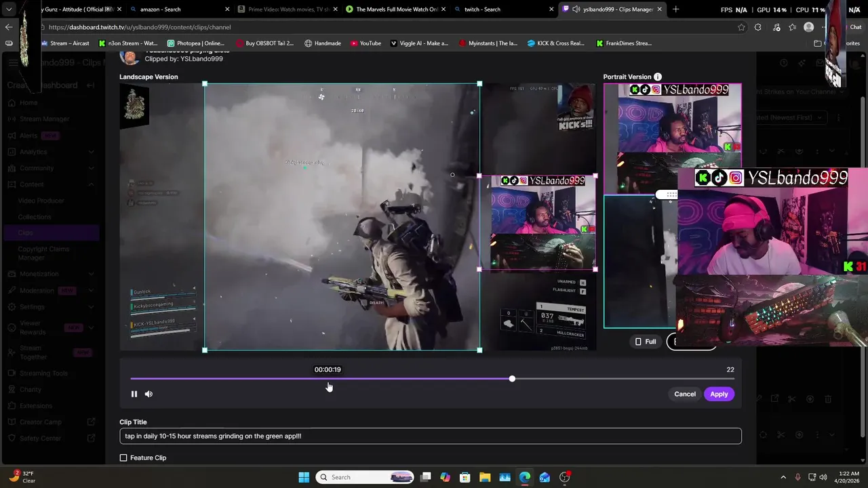Image resolution: width=868 pixels, height=488 pixels.
Task: Click the facecam crop box bottom-left handle
Action: coord(480,270)
